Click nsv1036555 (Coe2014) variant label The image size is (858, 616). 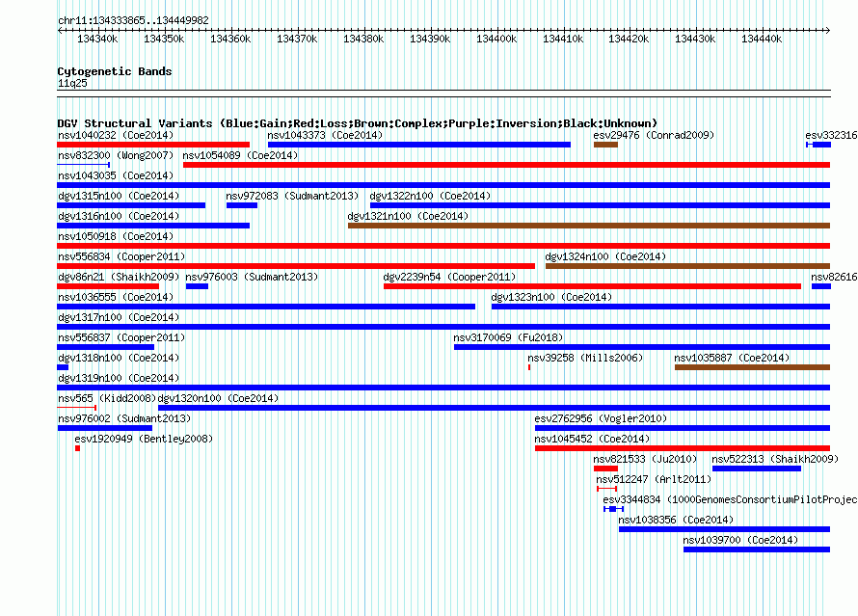coord(116,297)
